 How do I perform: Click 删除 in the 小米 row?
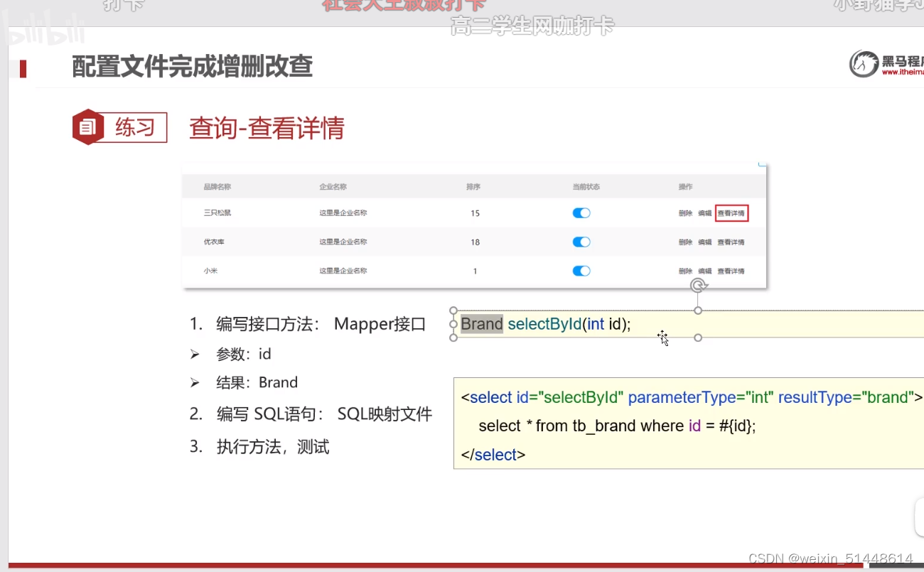685,271
